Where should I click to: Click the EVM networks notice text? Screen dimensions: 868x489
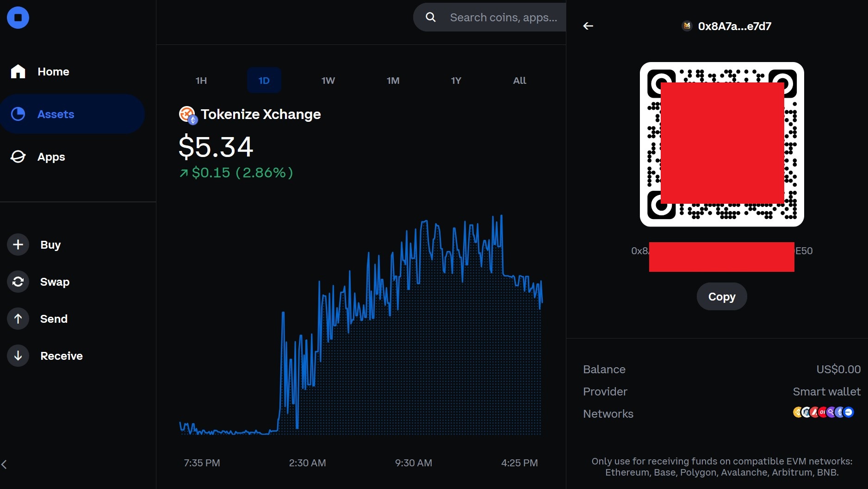pyautogui.click(x=722, y=467)
